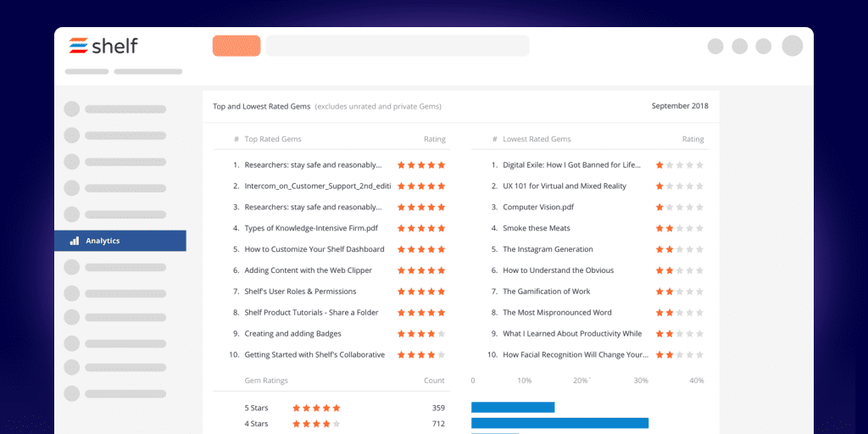Click the grey search bar field

point(398,46)
